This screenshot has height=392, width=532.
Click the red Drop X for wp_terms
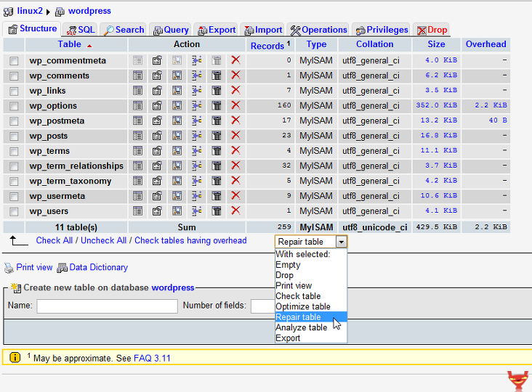[x=235, y=150]
